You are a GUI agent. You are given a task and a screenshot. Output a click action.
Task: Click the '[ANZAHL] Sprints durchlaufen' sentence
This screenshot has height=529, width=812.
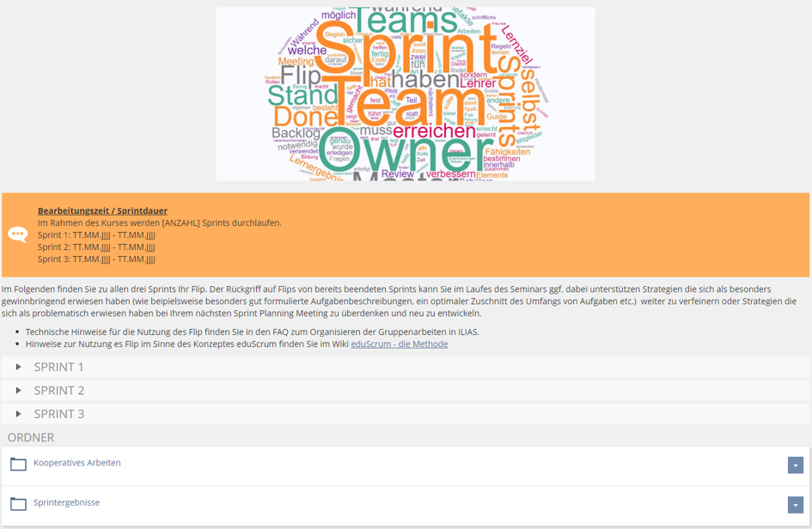pos(159,222)
